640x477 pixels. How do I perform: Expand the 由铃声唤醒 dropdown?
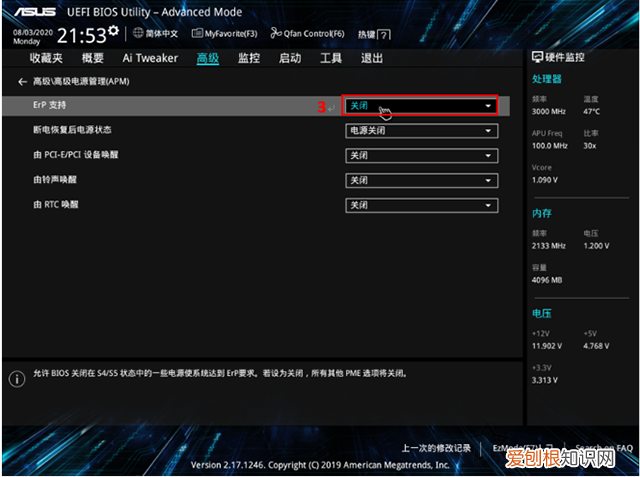coord(422,180)
